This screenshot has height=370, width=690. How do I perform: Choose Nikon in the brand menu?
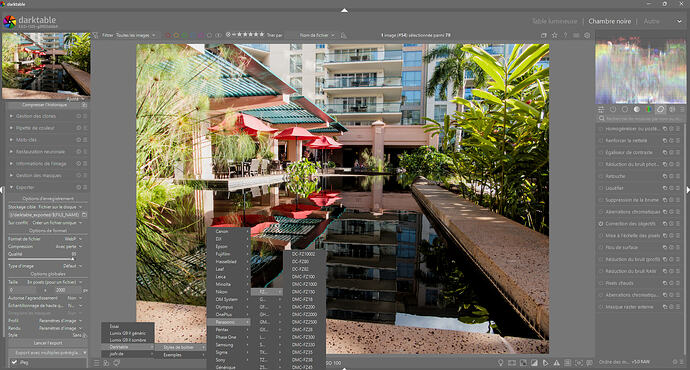coord(228,292)
